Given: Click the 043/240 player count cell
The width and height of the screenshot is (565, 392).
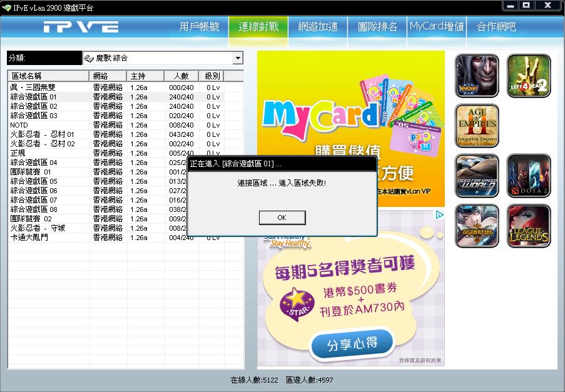Looking at the screenshot, I should tap(181, 134).
